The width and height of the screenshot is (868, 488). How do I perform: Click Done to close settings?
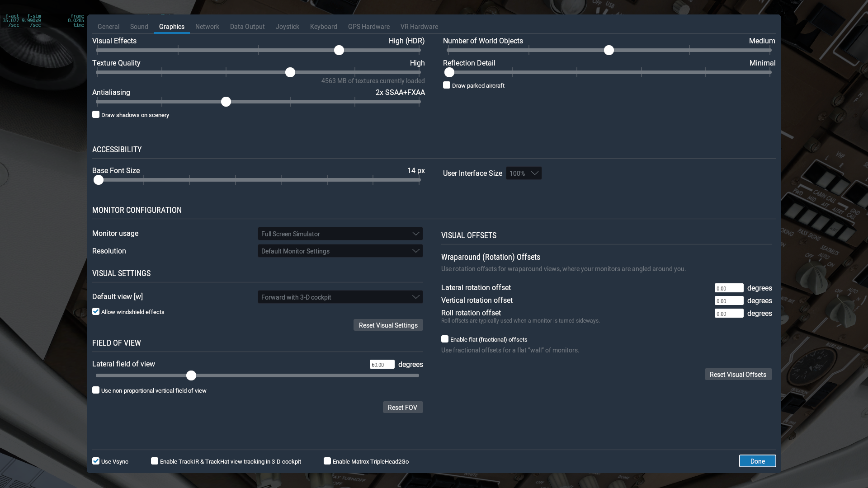[x=757, y=461]
